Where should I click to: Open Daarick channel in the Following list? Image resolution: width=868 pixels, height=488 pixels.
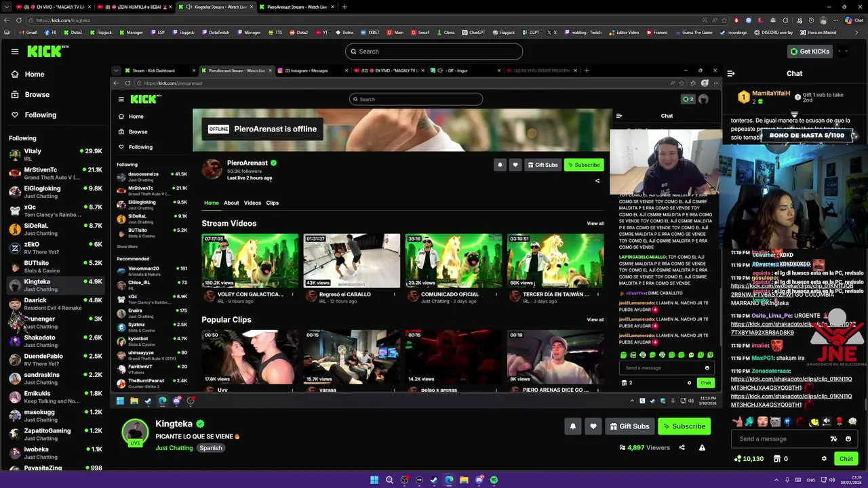click(x=56, y=304)
